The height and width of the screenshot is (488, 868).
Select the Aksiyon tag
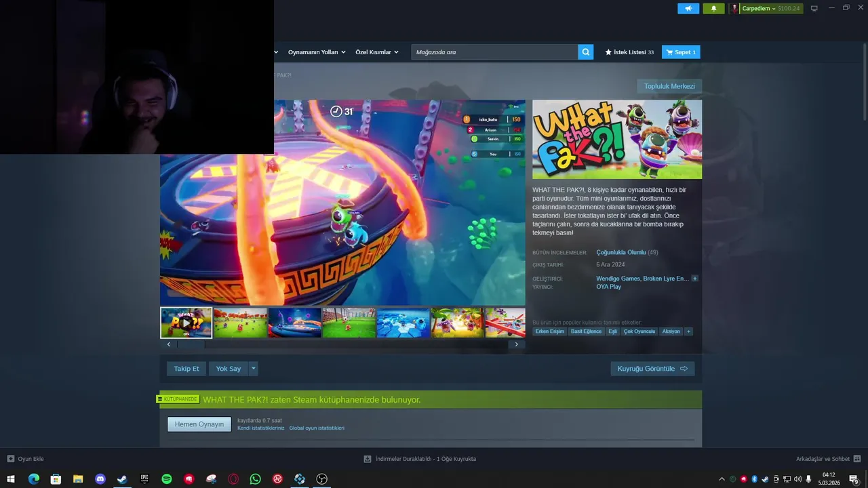pos(671,331)
